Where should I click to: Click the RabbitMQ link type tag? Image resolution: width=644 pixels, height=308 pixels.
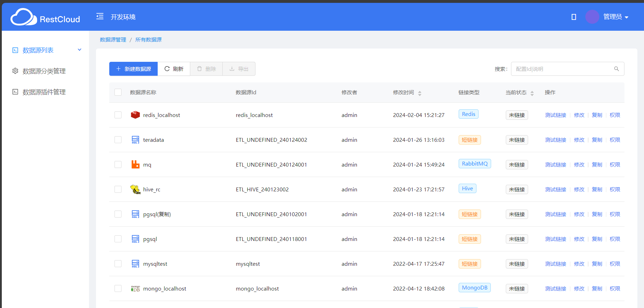tap(475, 164)
